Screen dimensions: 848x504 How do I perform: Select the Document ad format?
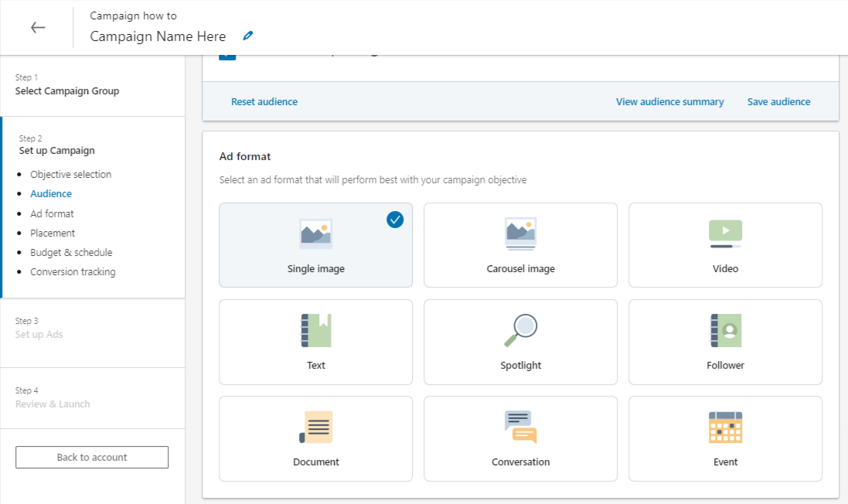tap(315, 438)
